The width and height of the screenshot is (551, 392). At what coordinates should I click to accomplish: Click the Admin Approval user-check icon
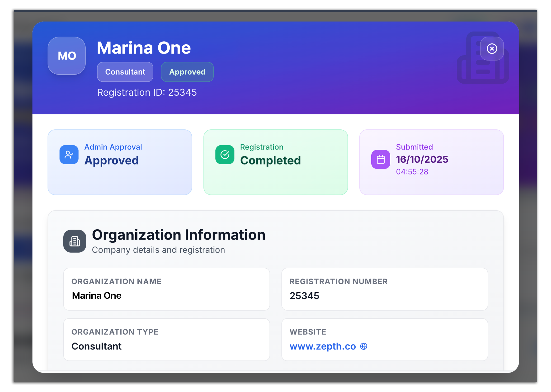(x=69, y=154)
